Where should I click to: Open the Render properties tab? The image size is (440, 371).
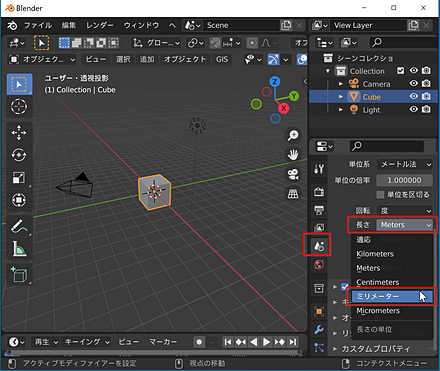click(x=319, y=191)
